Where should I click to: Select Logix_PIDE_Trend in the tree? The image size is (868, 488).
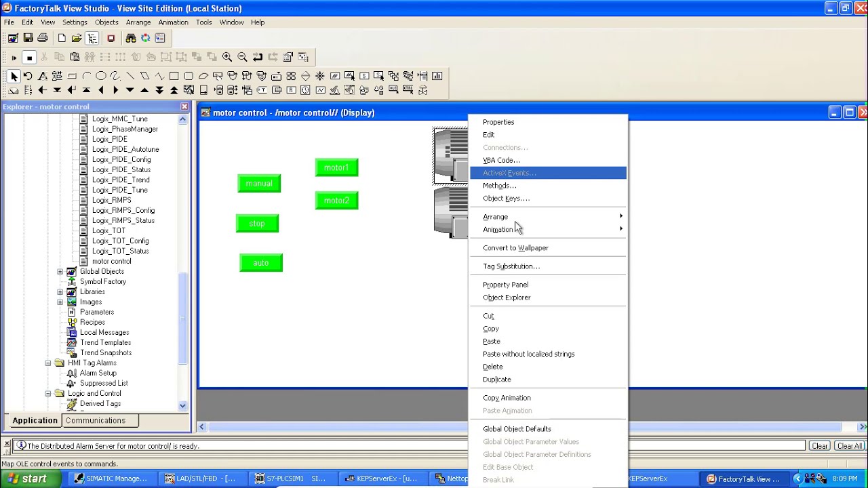click(121, 180)
